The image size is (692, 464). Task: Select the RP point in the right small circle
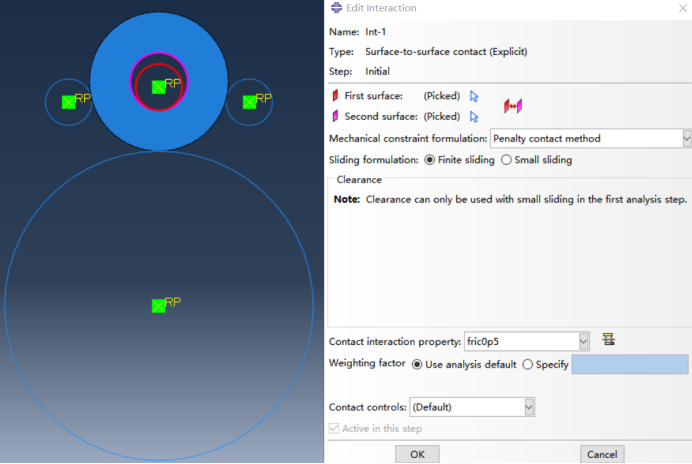[x=249, y=102]
